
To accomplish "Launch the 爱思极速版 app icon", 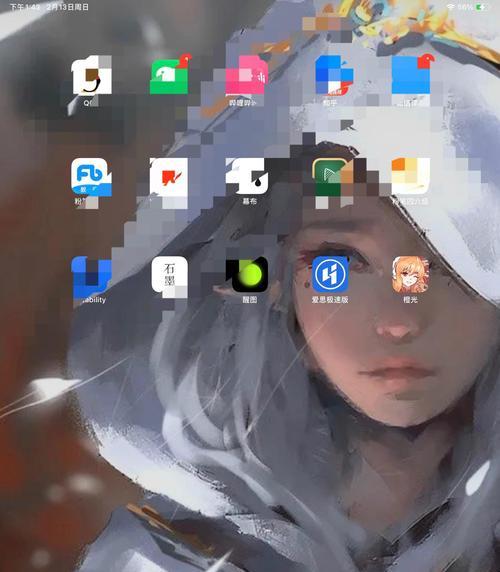I will pyautogui.click(x=330, y=274).
